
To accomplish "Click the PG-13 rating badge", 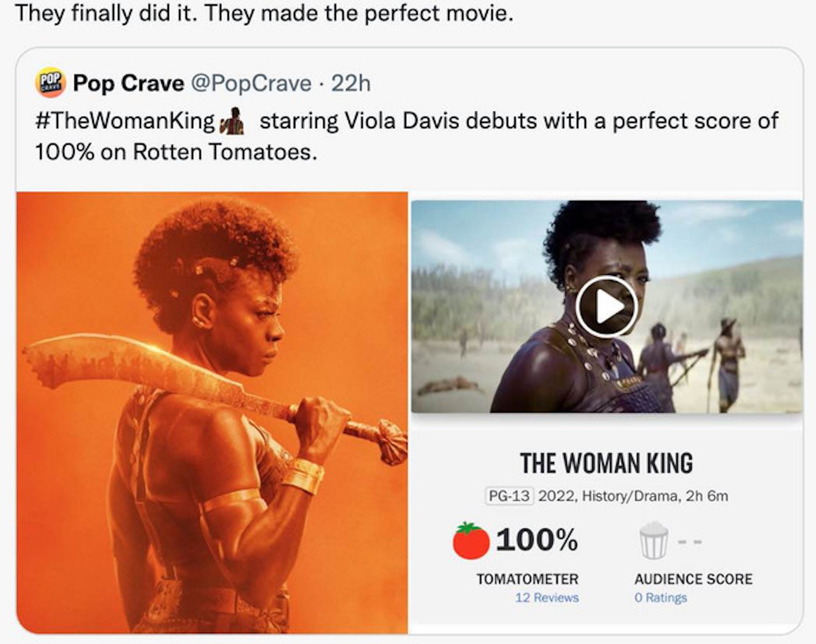I will pos(509,496).
